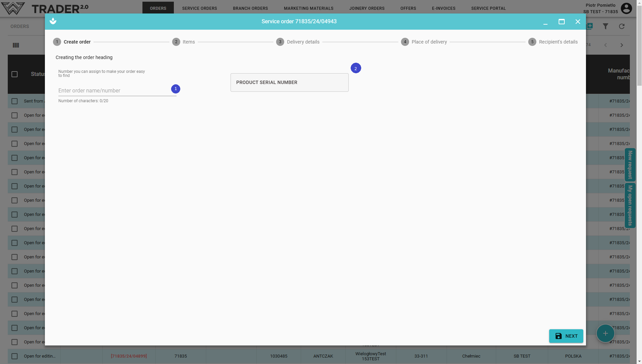This screenshot has height=364, width=642.
Task: Click the Trader 2.0 logo
Action: (45, 8)
